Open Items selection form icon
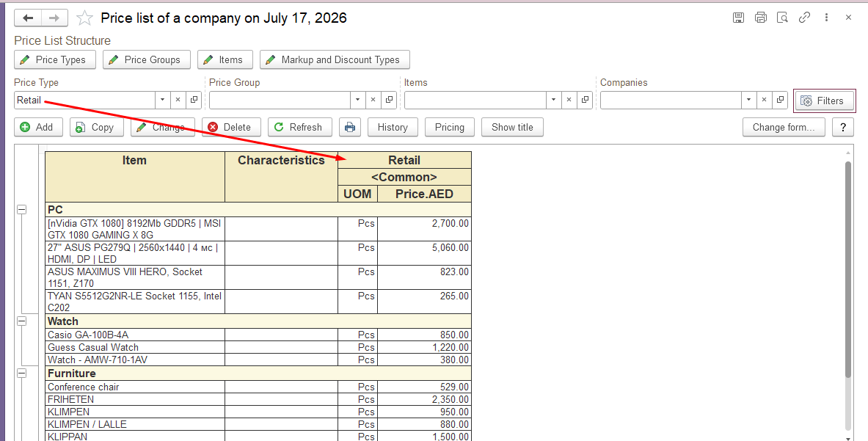This screenshot has width=868, height=441. point(585,100)
